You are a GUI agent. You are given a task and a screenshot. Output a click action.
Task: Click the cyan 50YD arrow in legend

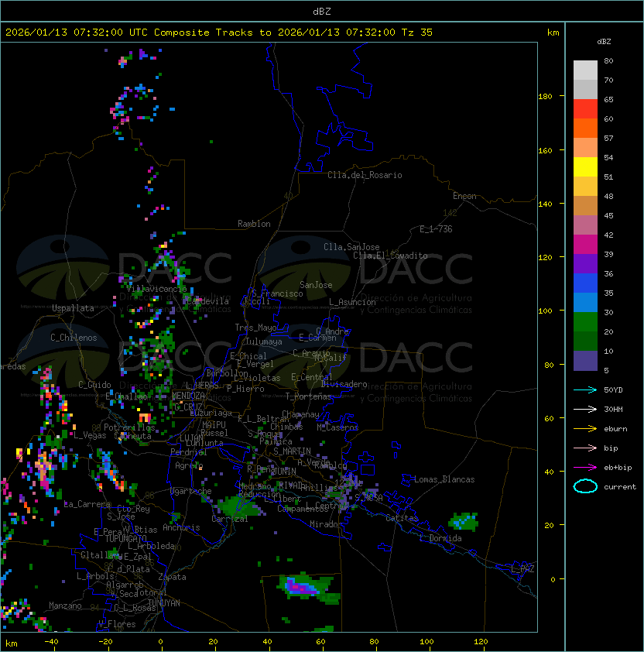(585, 390)
